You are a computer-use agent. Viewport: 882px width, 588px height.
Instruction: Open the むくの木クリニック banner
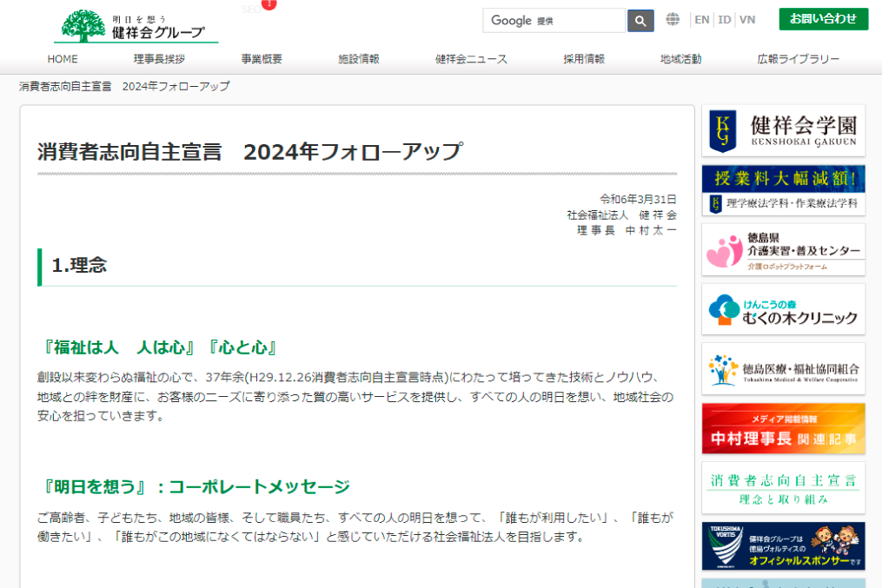pyautogui.click(x=783, y=309)
